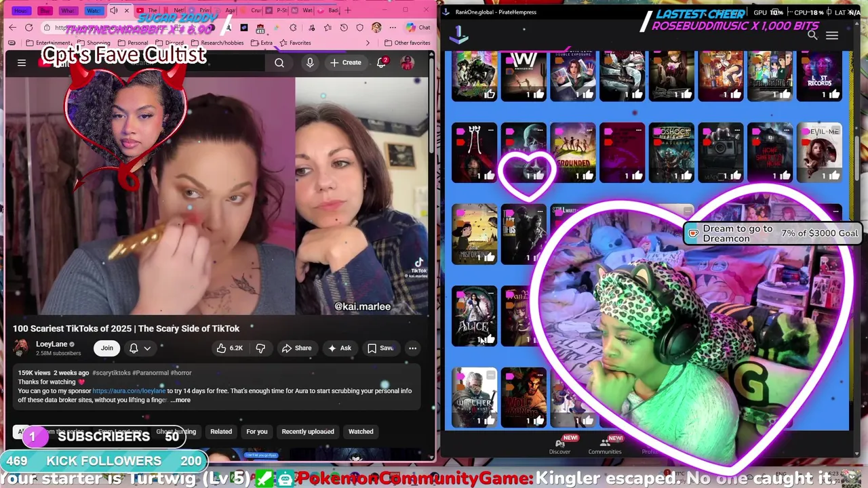Click the Join channel button
This screenshot has width=868, height=488.
pos(107,348)
